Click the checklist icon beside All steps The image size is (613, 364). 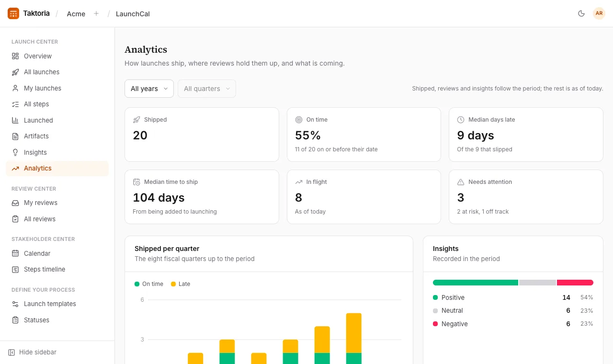pyautogui.click(x=15, y=104)
